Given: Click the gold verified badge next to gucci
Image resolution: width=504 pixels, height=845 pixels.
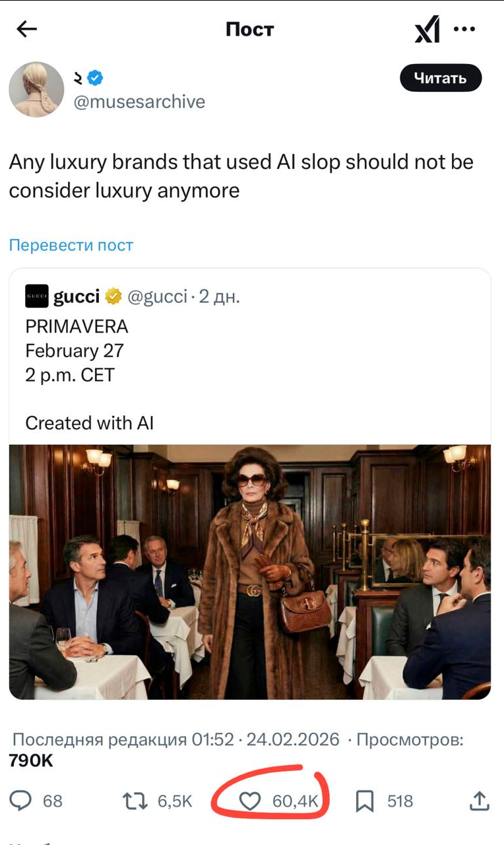Looking at the screenshot, I should 111,296.
